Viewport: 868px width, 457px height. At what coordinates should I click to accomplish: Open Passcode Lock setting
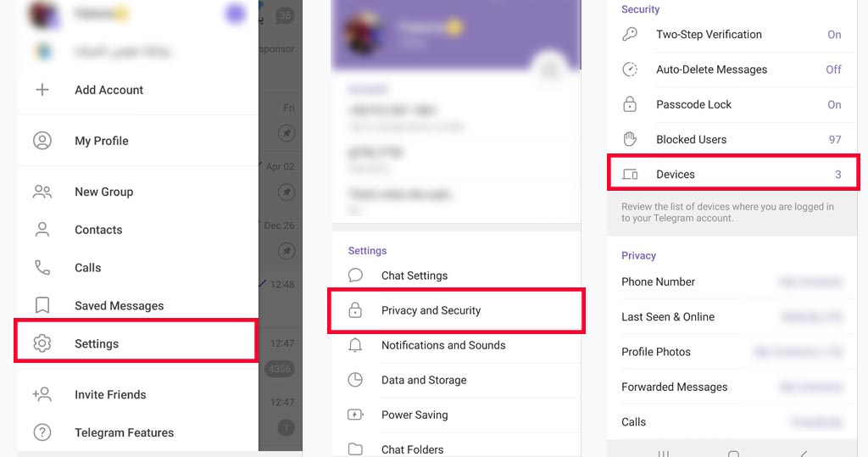coord(732,104)
